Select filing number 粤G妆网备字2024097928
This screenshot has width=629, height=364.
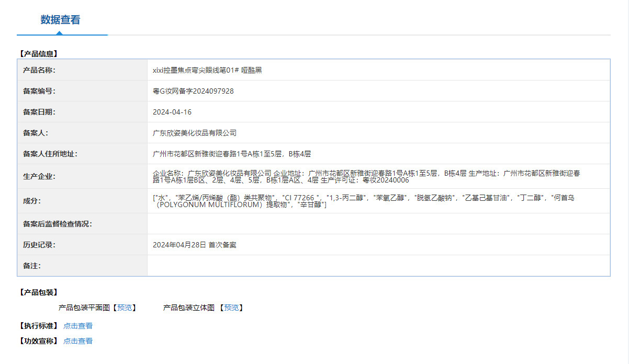(193, 91)
